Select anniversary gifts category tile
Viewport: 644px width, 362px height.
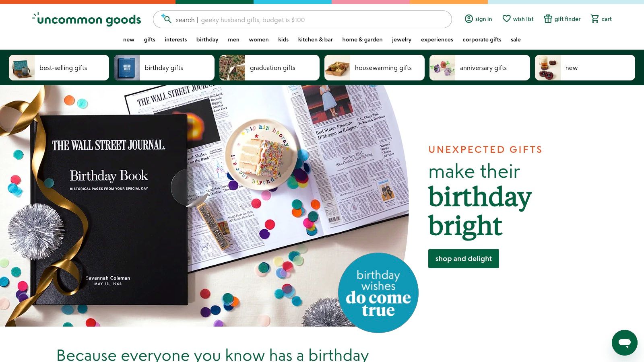coord(479,68)
